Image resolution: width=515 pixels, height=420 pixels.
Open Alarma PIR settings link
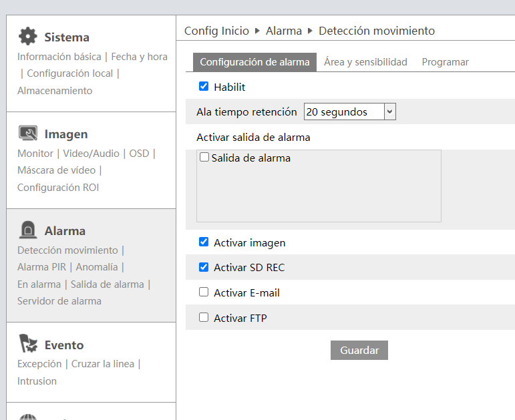click(x=41, y=267)
